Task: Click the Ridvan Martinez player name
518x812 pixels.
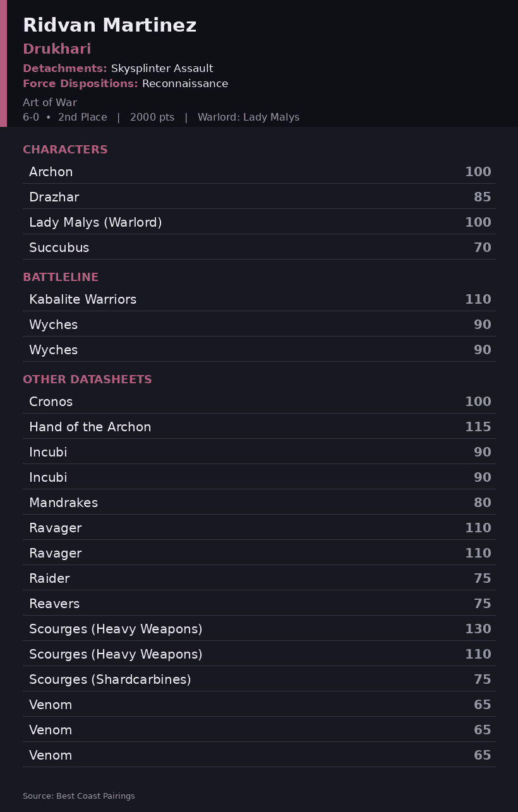Action: tap(109, 26)
